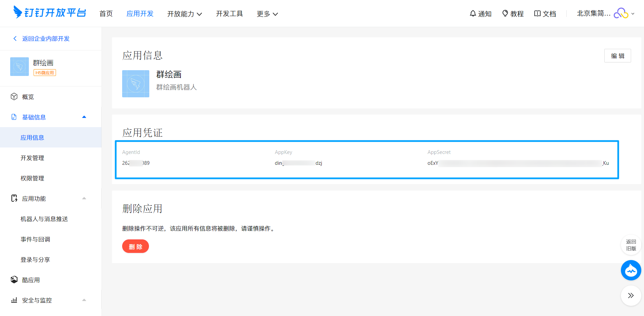Viewport: 644px width, 316px height.
Task: Click the 应用功能 section label
Action: pos(34,199)
